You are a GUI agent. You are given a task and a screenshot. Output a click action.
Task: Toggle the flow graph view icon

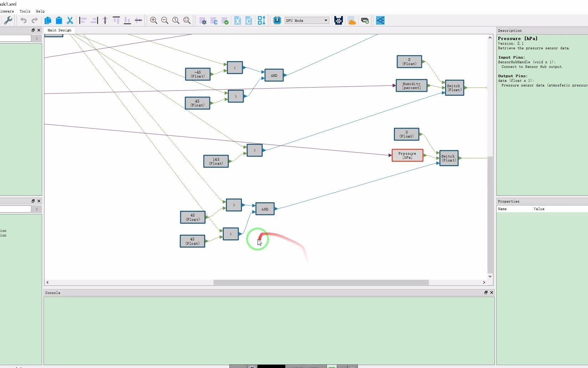(380, 20)
